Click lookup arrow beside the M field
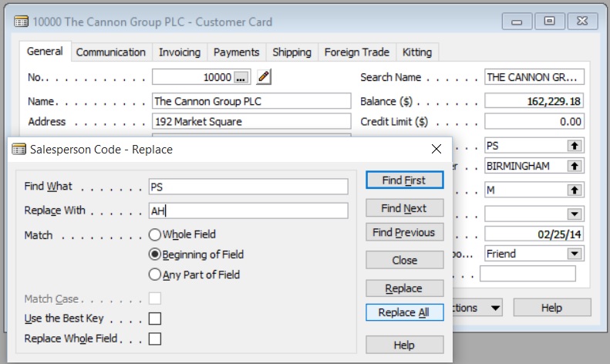 574,190
